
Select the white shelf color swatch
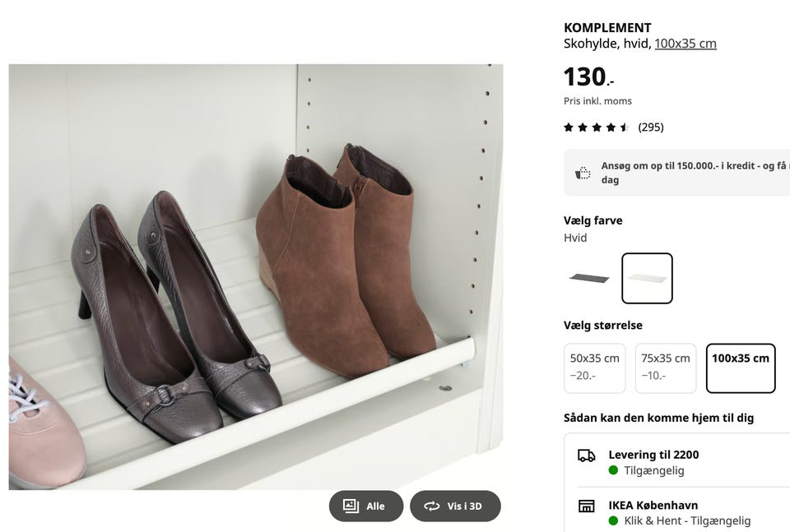[x=647, y=278]
